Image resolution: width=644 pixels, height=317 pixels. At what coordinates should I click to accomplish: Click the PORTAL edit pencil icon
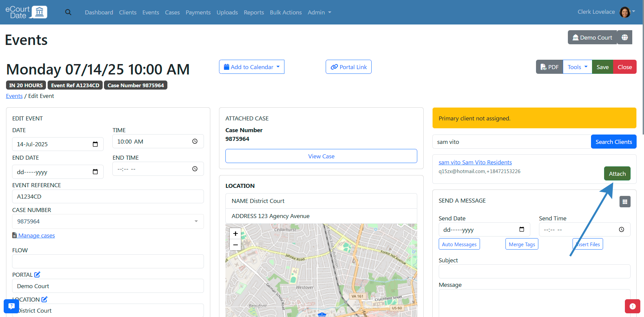(x=37, y=274)
